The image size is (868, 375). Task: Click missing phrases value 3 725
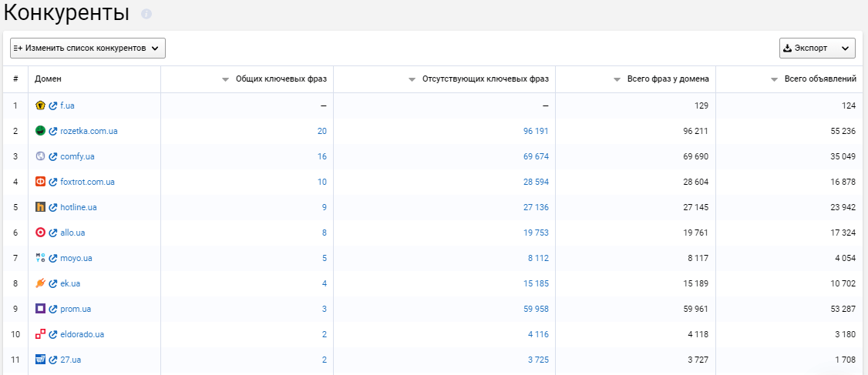click(x=538, y=360)
